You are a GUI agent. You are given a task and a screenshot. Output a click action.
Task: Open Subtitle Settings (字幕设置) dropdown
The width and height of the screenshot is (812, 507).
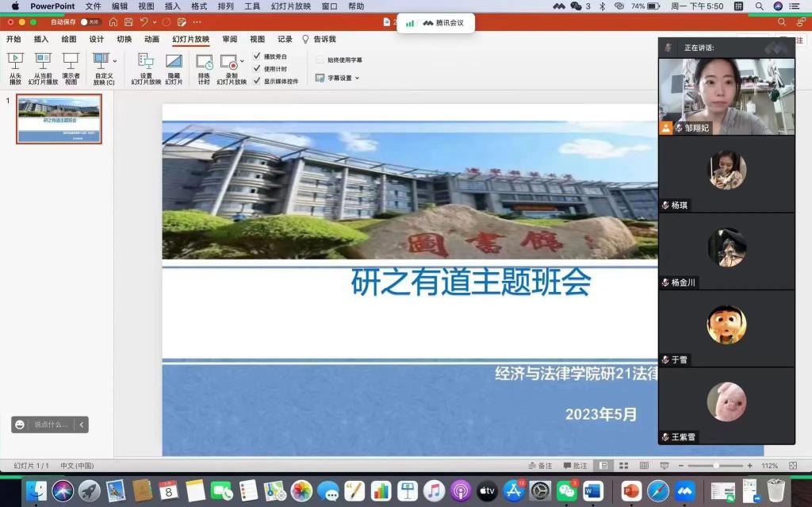tap(338, 78)
